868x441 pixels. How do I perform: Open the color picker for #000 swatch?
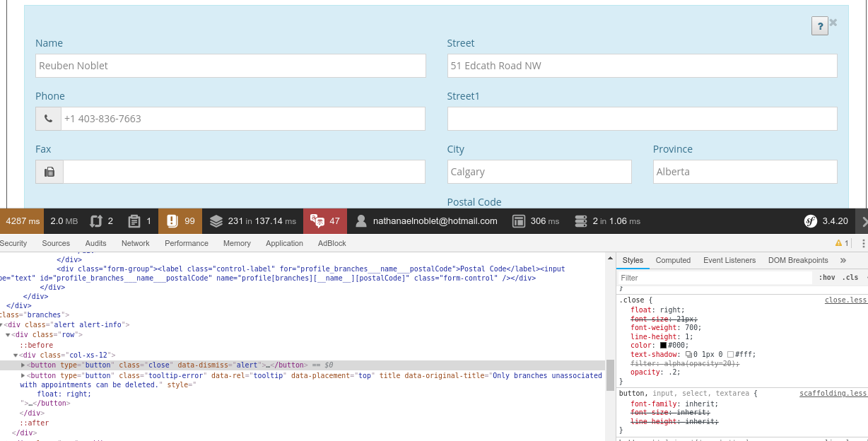pos(663,346)
